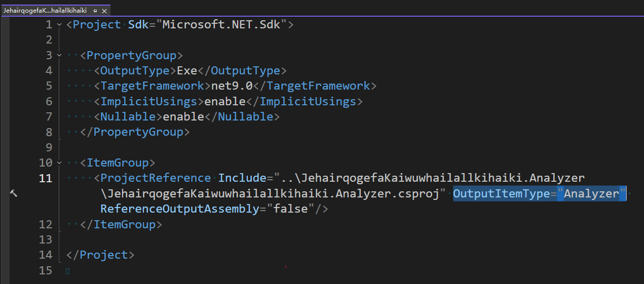Click the hammer quick-actions icon in margin
The image size is (644, 284).
tap(14, 193)
